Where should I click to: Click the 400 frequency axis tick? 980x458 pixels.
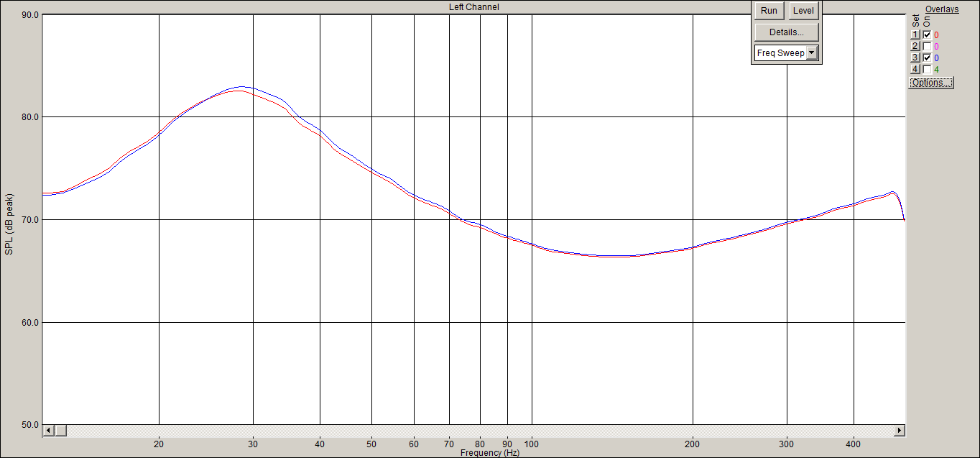pos(854,444)
